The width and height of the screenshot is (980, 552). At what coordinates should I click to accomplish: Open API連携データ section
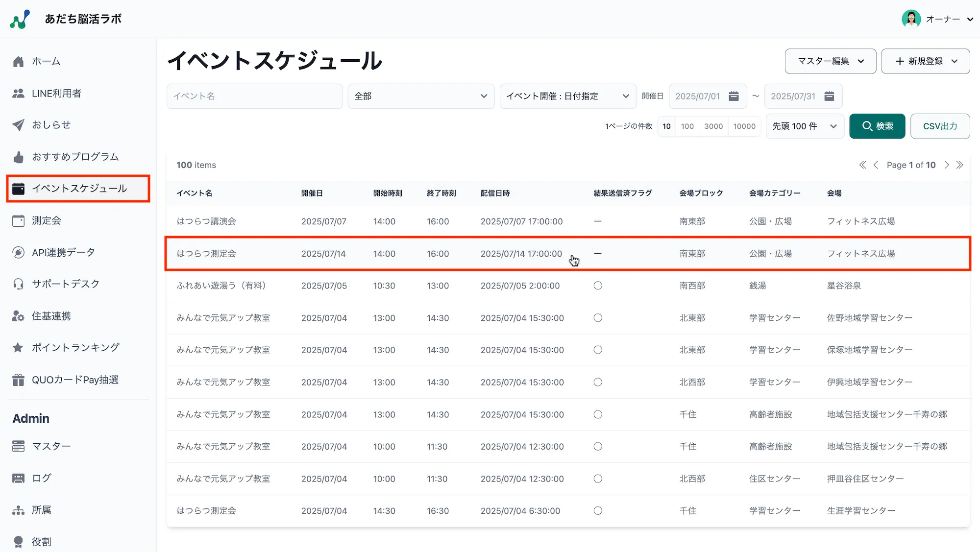coord(63,252)
